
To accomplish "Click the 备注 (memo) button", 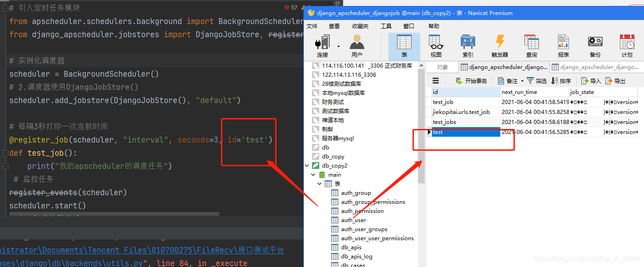I will (508, 81).
